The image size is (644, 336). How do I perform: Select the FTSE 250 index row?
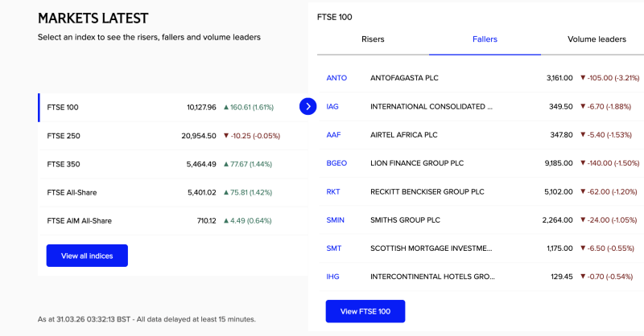coord(173,136)
